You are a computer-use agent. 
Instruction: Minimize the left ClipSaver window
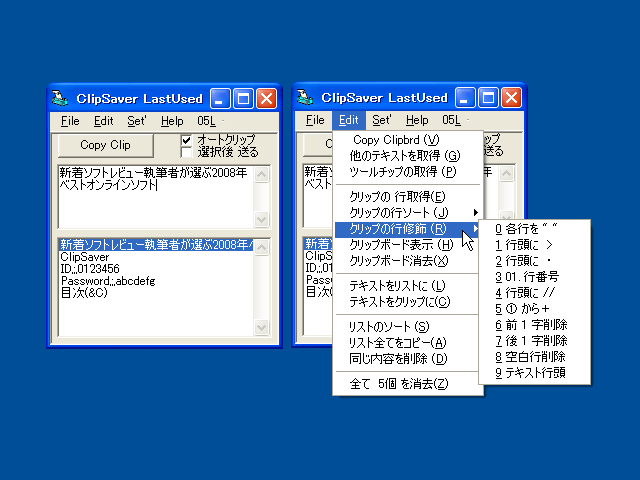tap(220, 98)
